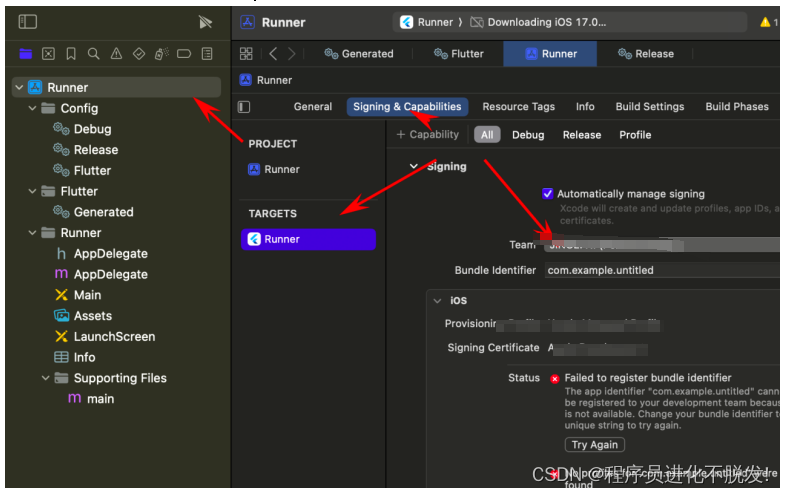This screenshot has height=494, width=785.
Task: Click the red error status icon
Action: (x=554, y=379)
